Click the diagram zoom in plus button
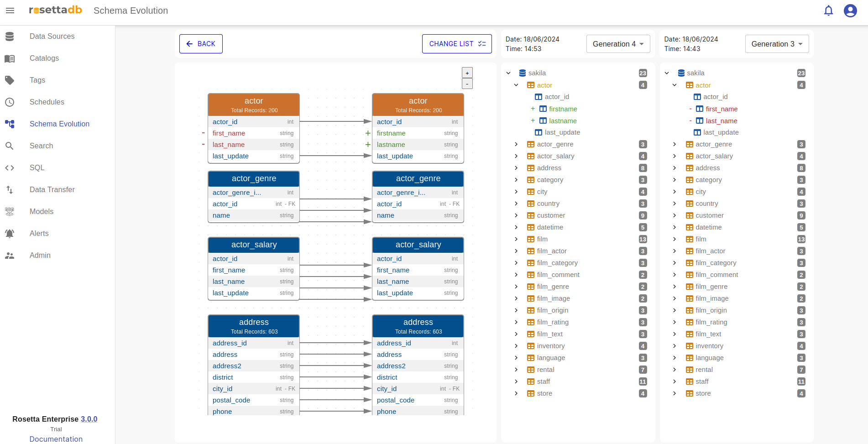 tap(467, 73)
